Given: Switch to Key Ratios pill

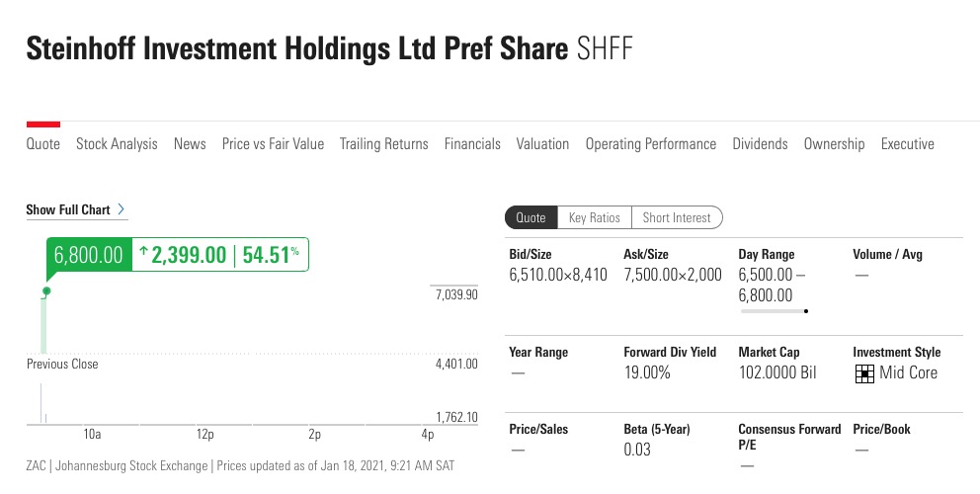Looking at the screenshot, I should tap(594, 217).
